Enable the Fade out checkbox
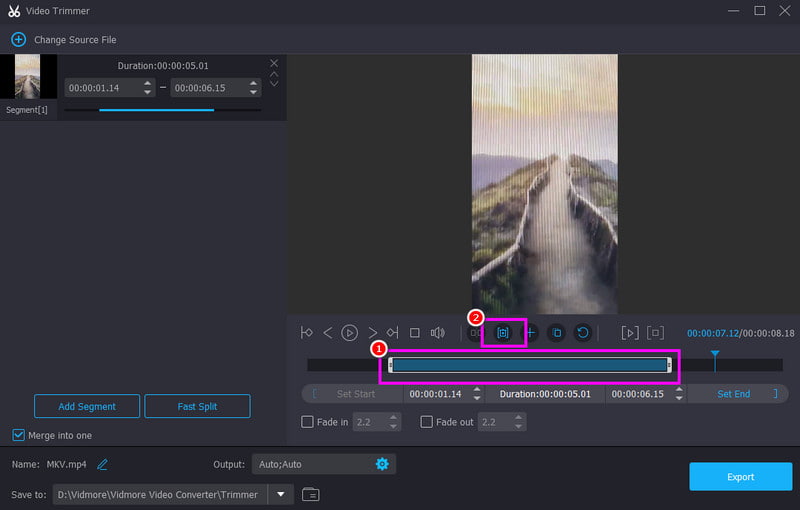This screenshot has height=510, width=800. tap(427, 422)
